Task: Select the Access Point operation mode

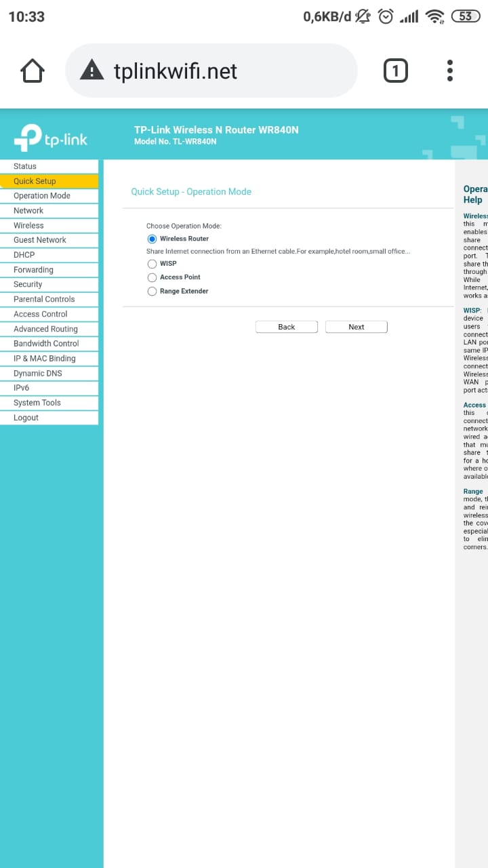Action: pyautogui.click(x=152, y=277)
